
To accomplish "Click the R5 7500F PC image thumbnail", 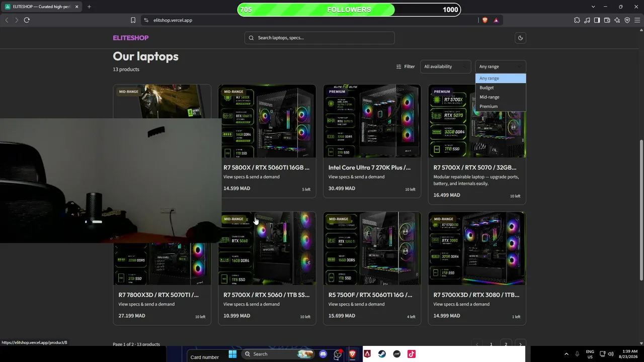I will click(372, 248).
